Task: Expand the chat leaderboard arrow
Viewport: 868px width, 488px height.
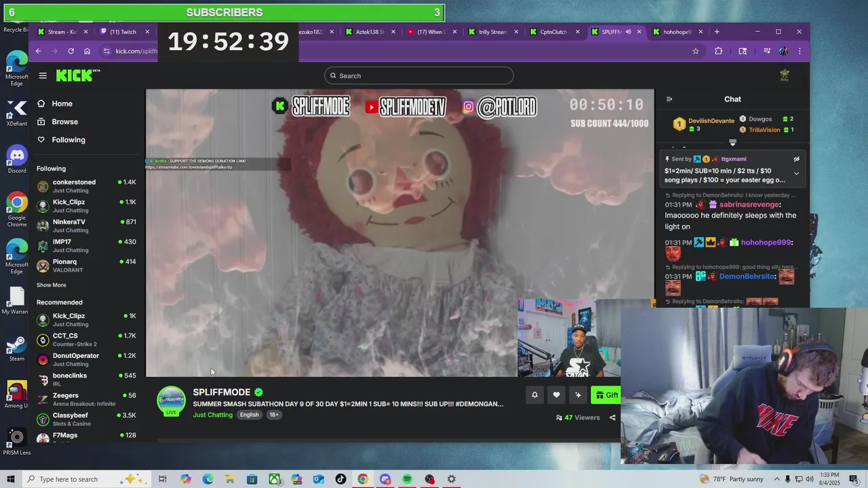Action: 732,143
